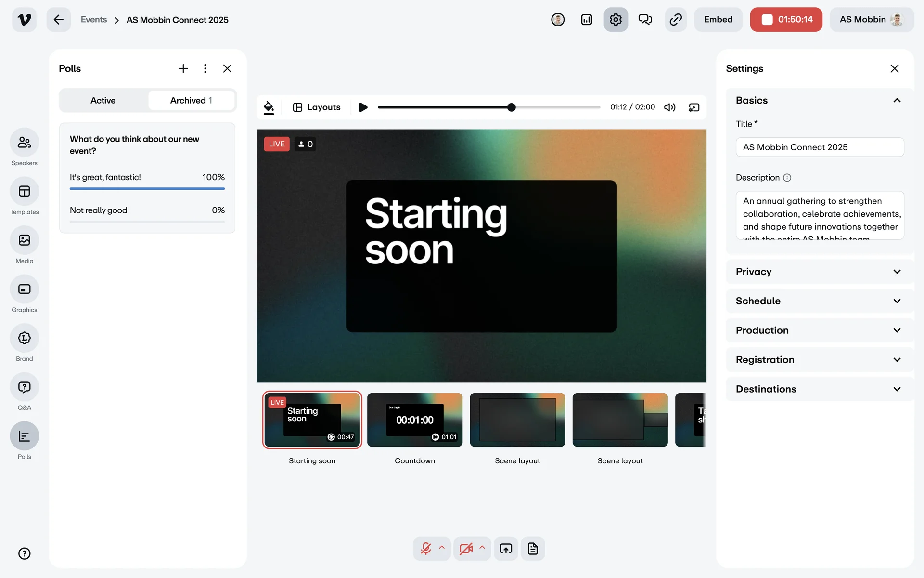Select the Archived polls tab
The height and width of the screenshot is (578, 924).
(191, 101)
